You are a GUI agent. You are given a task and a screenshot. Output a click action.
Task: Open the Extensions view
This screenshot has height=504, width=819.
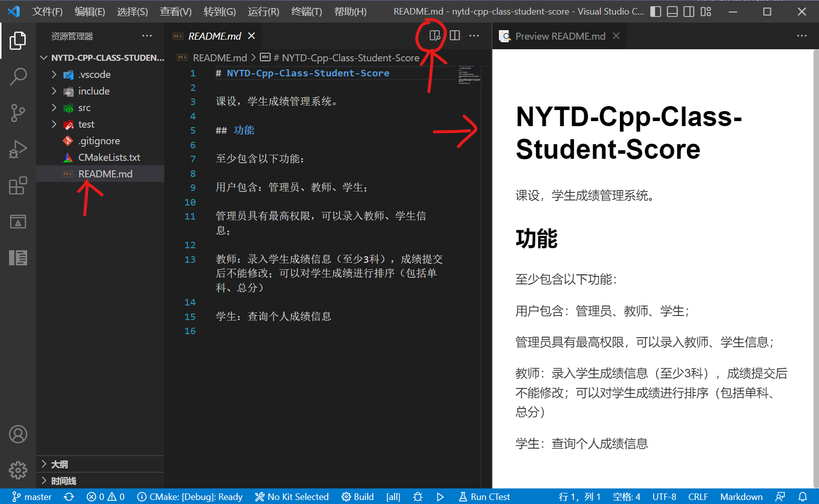coord(18,185)
